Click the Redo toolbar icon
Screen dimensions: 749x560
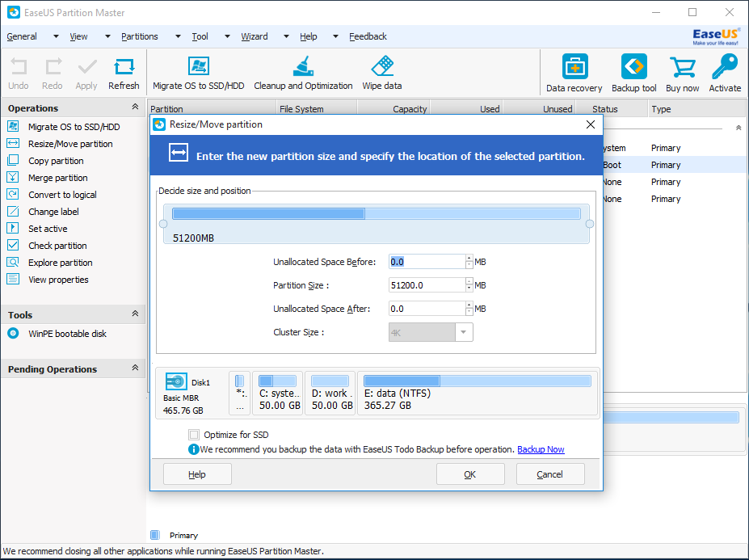click(53, 73)
